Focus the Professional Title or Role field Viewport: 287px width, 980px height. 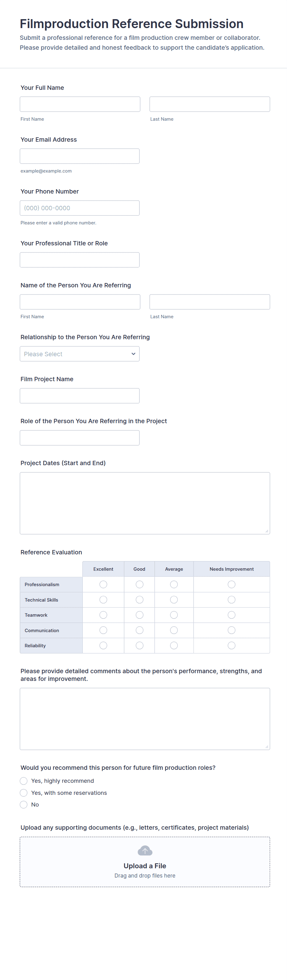pos(79,260)
